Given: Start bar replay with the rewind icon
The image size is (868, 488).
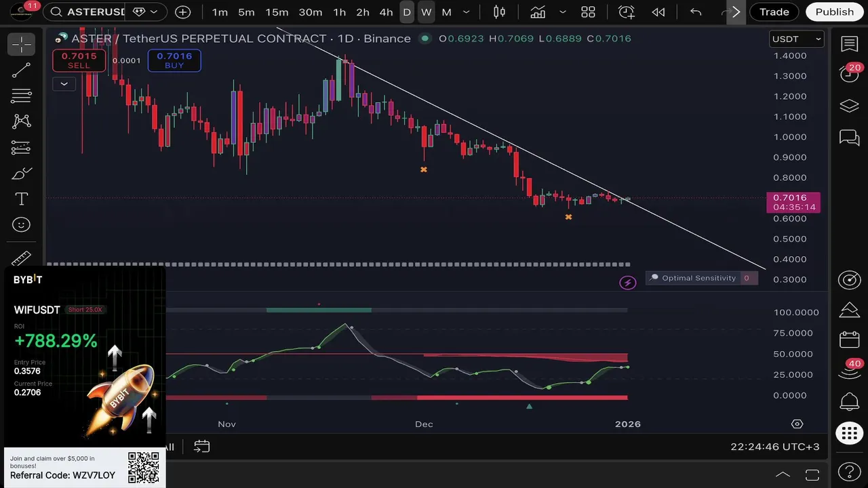Looking at the screenshot, I should 658,12.
